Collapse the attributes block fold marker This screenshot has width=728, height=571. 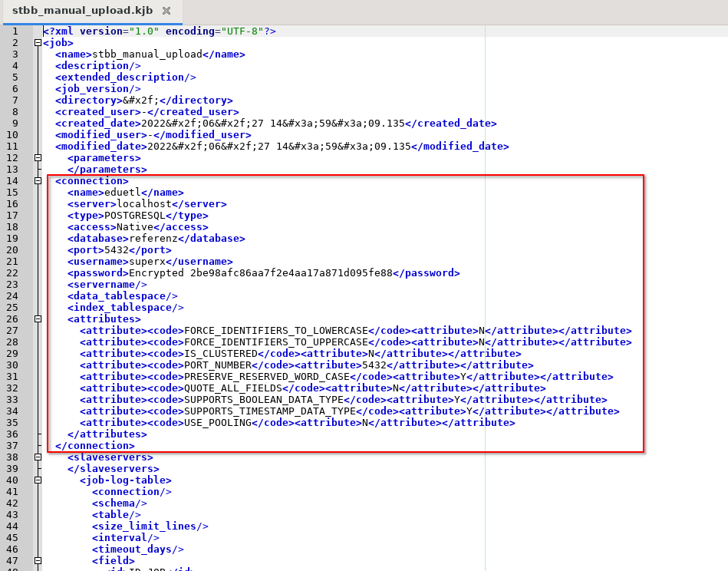(38, 319)
